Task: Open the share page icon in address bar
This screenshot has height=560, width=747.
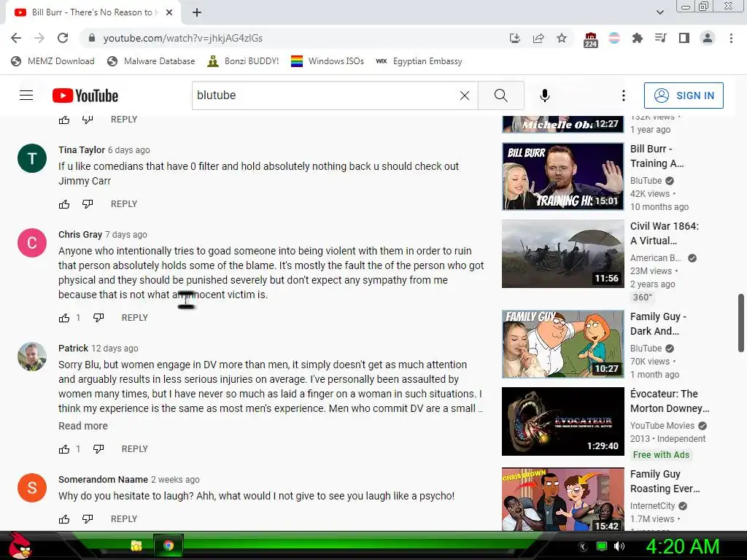Action: [538, 38]
